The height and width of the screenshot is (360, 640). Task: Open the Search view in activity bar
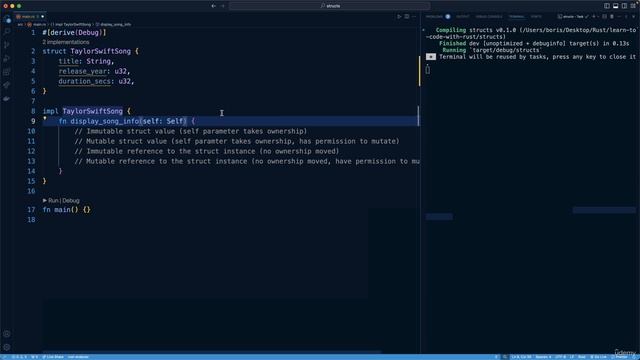click(7, 32)
